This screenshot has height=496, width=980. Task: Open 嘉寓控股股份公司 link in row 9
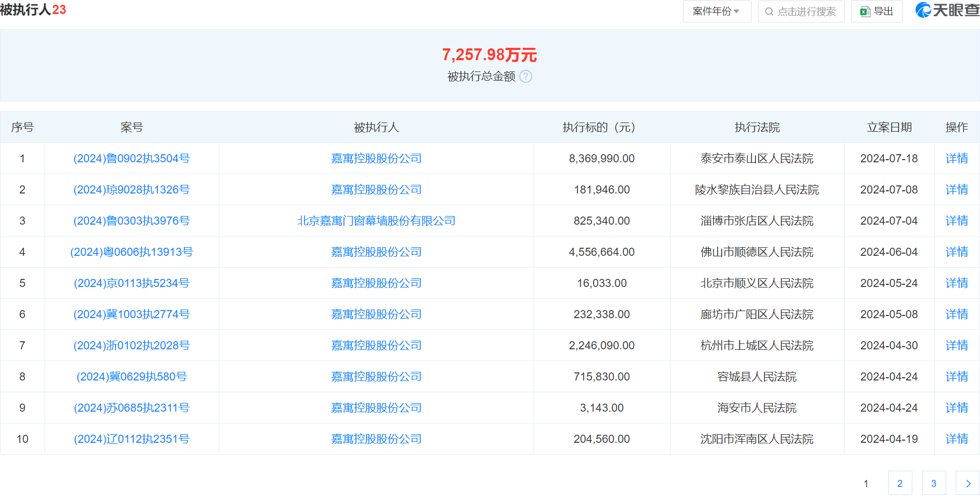(376, 408)
